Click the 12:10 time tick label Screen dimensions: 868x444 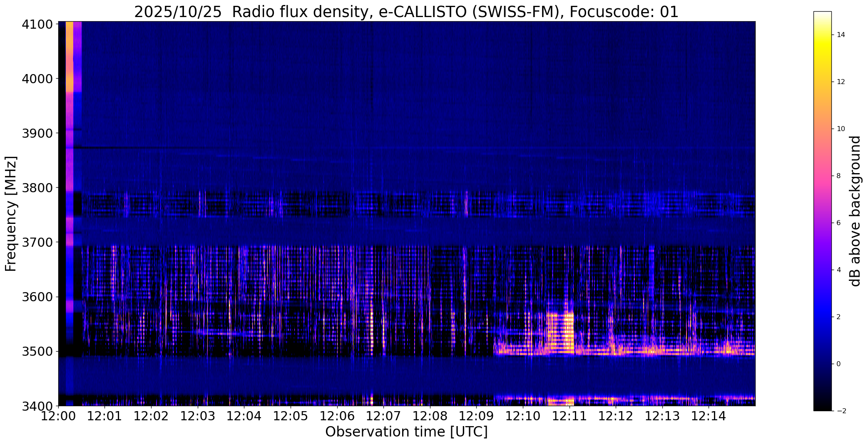[x=523, y=416]
